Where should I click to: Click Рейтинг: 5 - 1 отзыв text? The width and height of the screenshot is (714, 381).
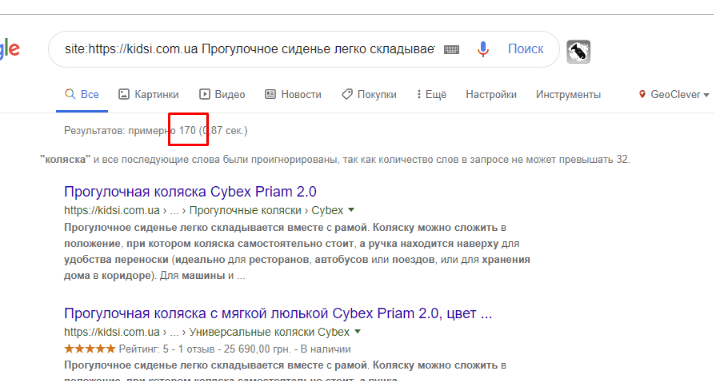167,349
